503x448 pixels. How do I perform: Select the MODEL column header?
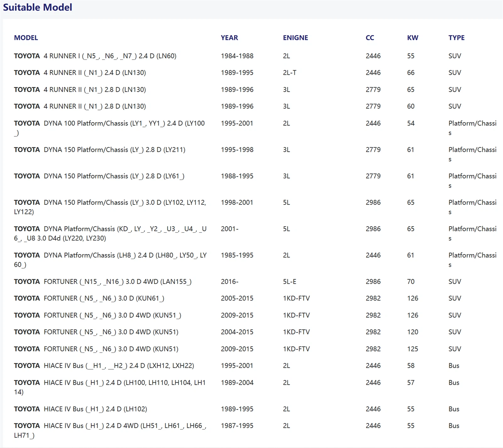26,38
